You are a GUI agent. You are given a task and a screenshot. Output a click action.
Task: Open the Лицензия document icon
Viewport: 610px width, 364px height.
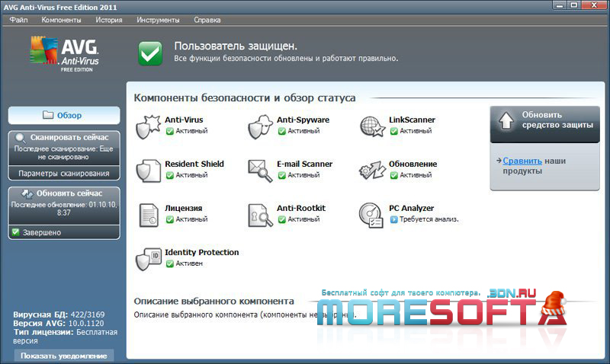[149, 215]
